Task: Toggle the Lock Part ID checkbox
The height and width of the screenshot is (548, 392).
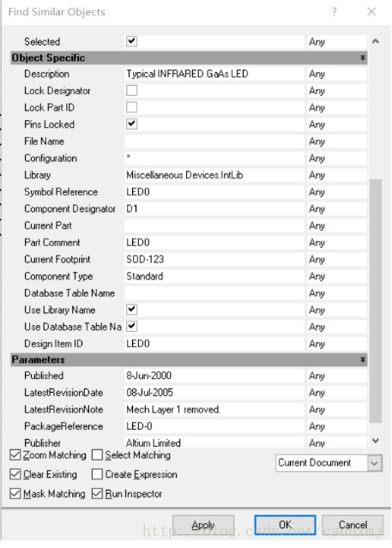Action: pyautogui.click(x=131, y=107)
